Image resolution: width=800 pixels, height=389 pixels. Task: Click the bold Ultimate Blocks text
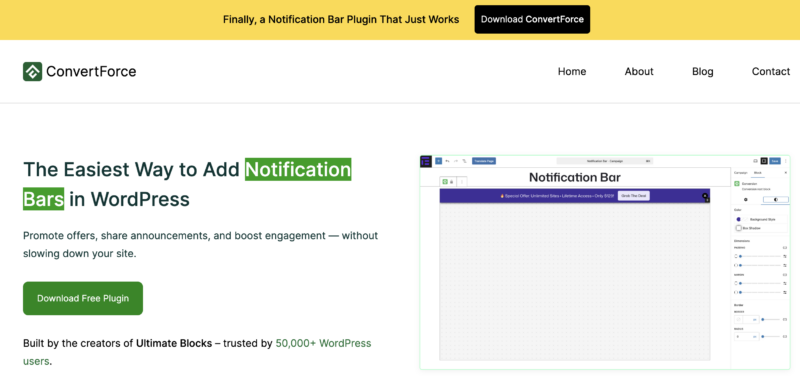point(173,343)
